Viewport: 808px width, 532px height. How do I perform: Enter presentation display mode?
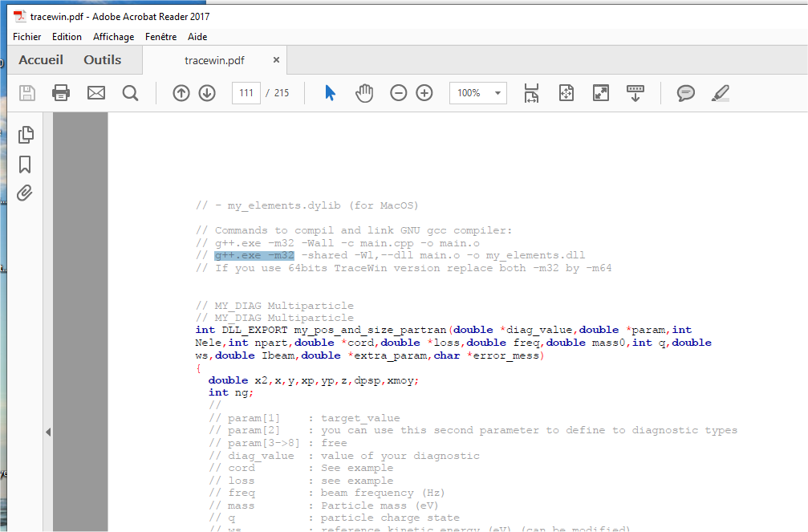(x=600, y=92)
